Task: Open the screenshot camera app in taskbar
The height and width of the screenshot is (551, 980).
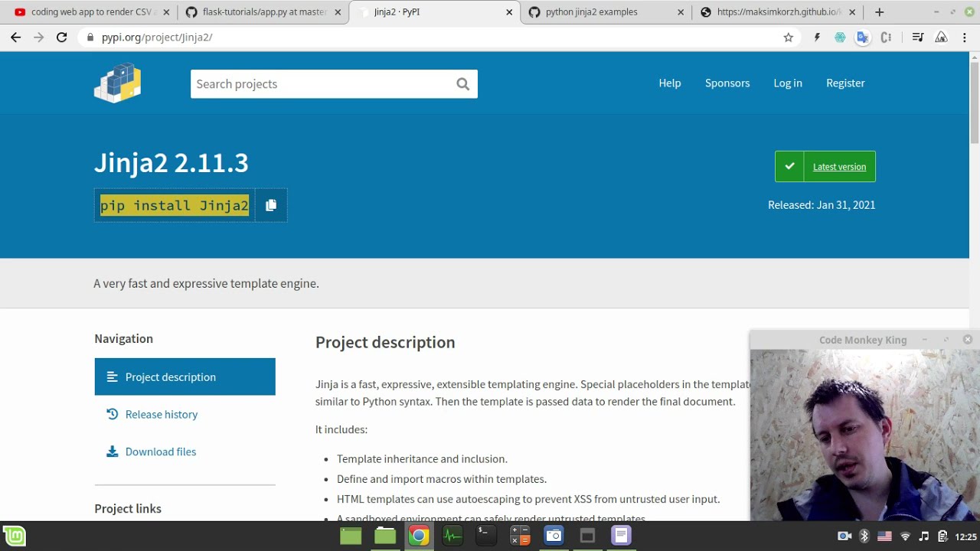Action: (x=554, y=536)
